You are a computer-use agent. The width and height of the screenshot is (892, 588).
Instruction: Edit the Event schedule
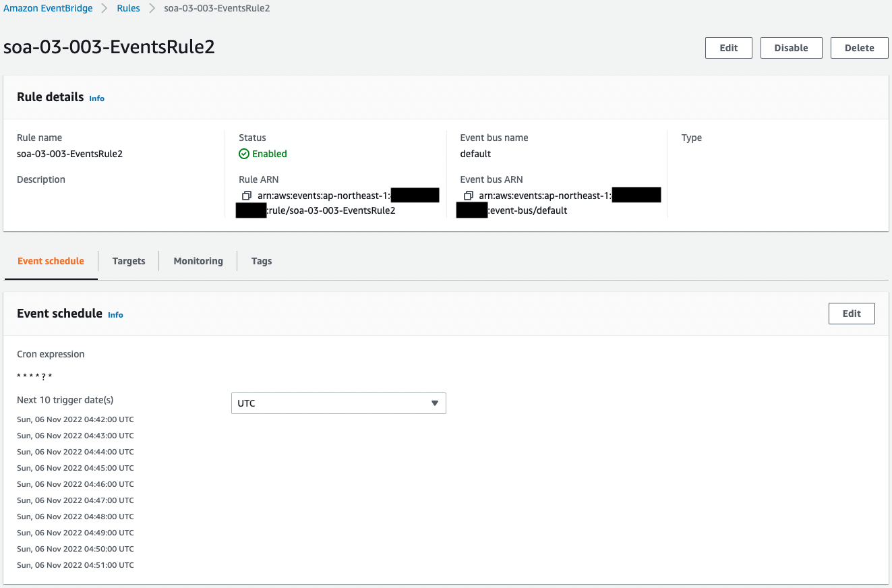(x=852, y=313)
